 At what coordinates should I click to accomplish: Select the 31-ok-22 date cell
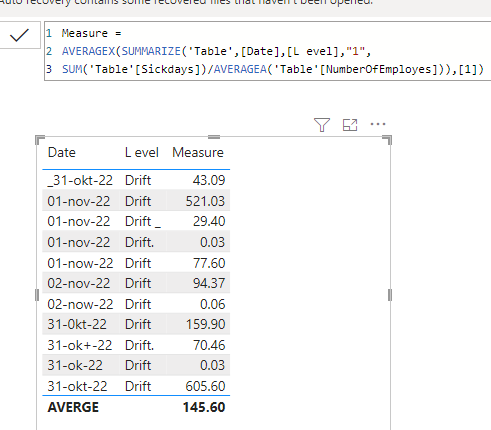(75, 365)
